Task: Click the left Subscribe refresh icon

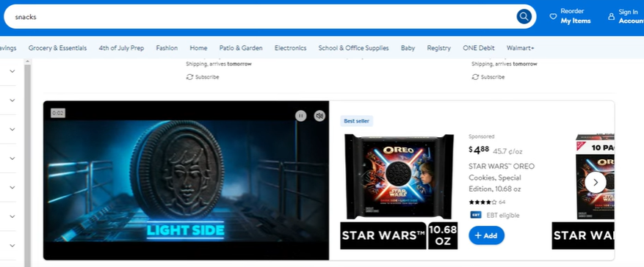Action: pyautogui.click(x=189, y=77)
